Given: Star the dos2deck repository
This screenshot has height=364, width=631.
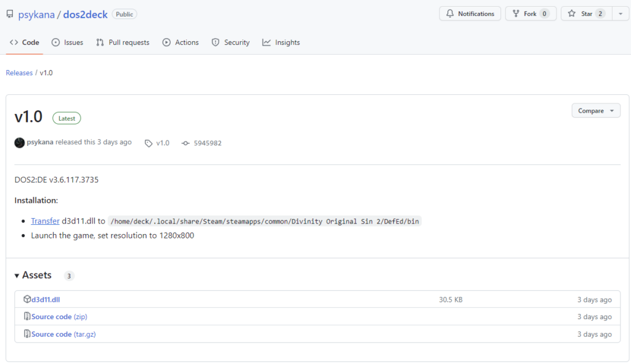Looking at the screenshot, I should pyautogui.click(x=587, y=14).
